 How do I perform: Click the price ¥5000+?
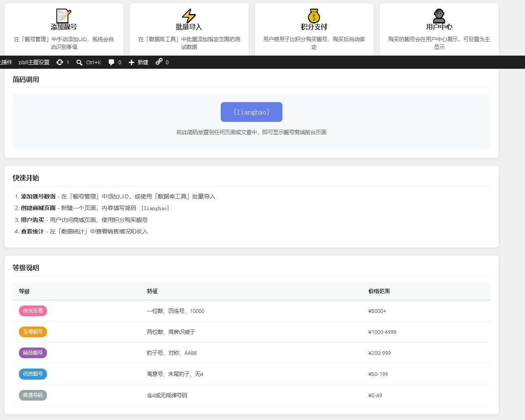point(378,311)
